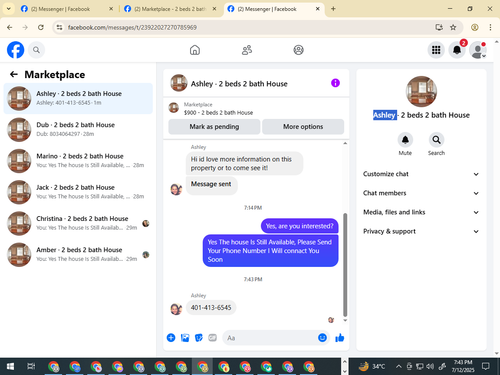
Task: Open the Windows Start button
Action: (10, 366)
